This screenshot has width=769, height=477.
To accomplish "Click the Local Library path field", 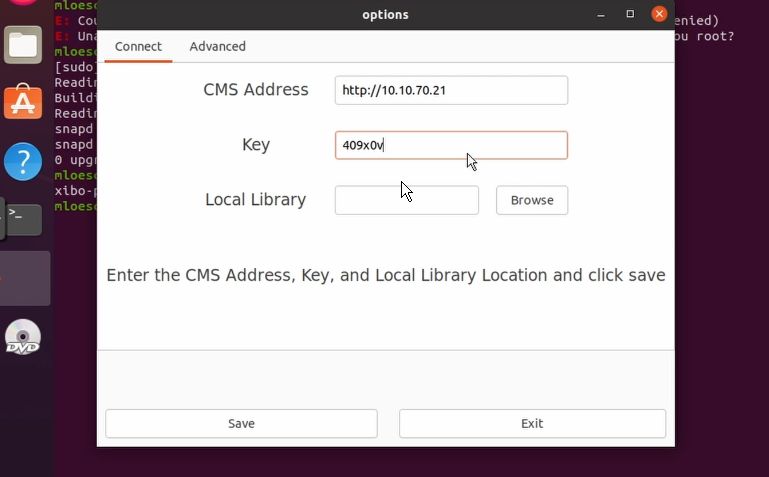I will click(x=406, y=200).
